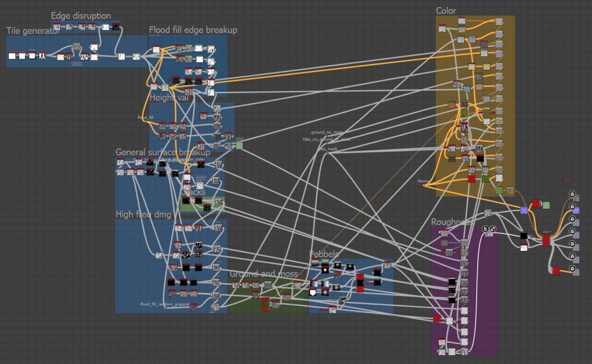Click the 'Tile generator' frame title
This screenshot has width=592, height=364.
pos(33,31)
